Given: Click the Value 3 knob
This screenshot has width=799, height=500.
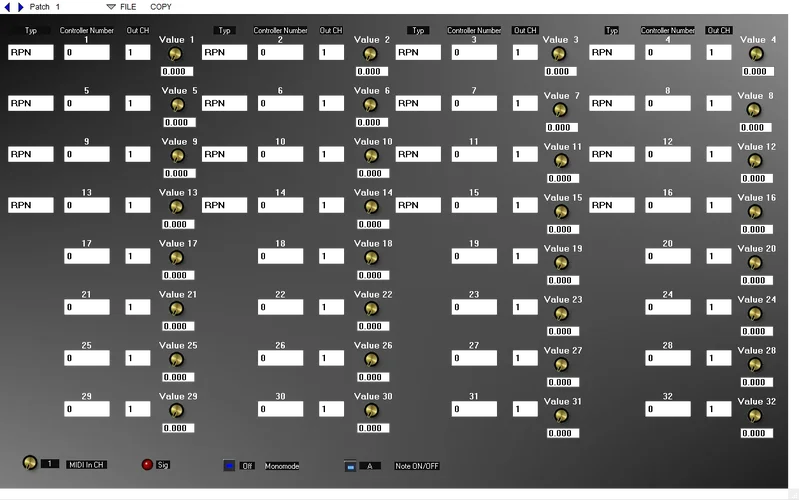Looking at the screenshot, I should pos(558,54).
